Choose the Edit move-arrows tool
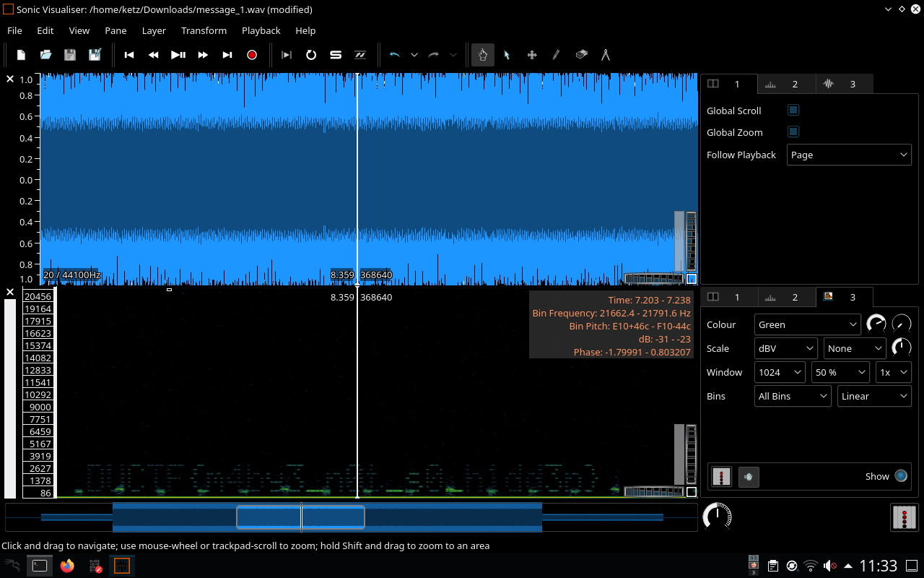The width and height of the screenshot is (924, 578). (532, 55)
